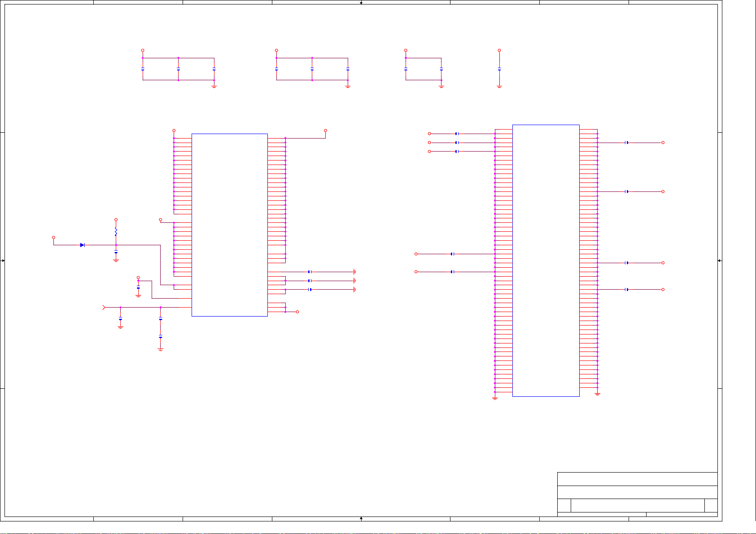This screenshot has height=534, width=756.
Task: Click the power terminal circle above the resistor
Action: tap(116, 220)
